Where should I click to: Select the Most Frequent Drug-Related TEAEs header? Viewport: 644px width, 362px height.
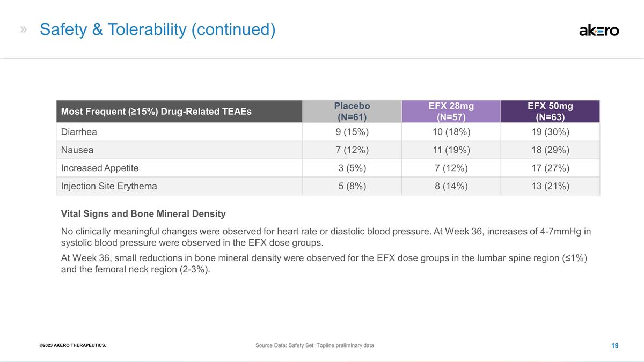[x=156, y=112]
